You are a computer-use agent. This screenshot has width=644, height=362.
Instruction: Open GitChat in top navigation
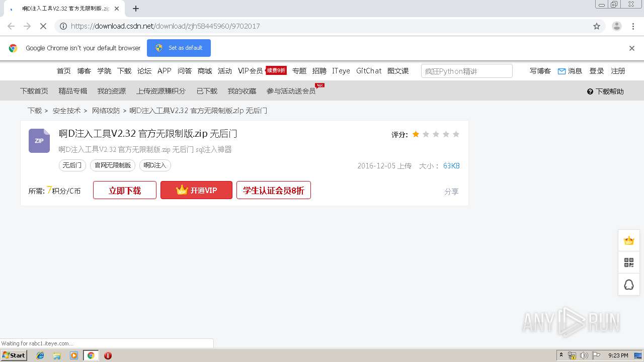369,71
